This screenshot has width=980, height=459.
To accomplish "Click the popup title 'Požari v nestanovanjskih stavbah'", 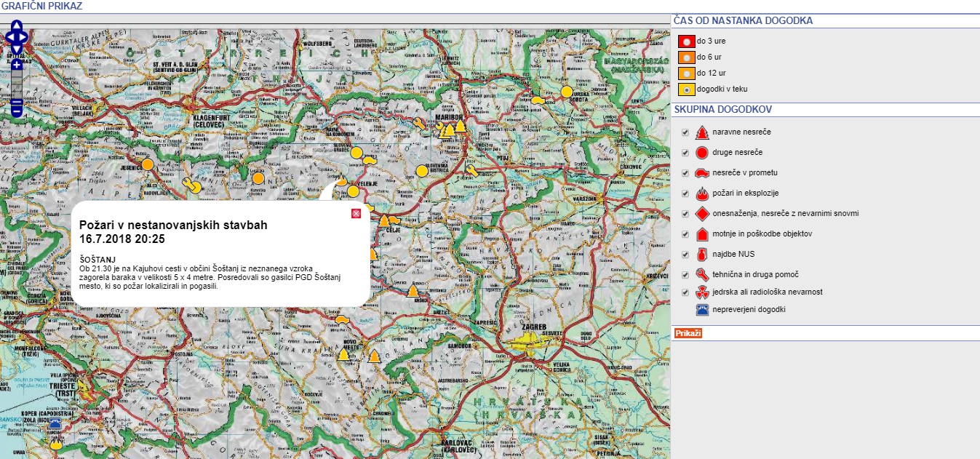I will (x=173, y=225).
